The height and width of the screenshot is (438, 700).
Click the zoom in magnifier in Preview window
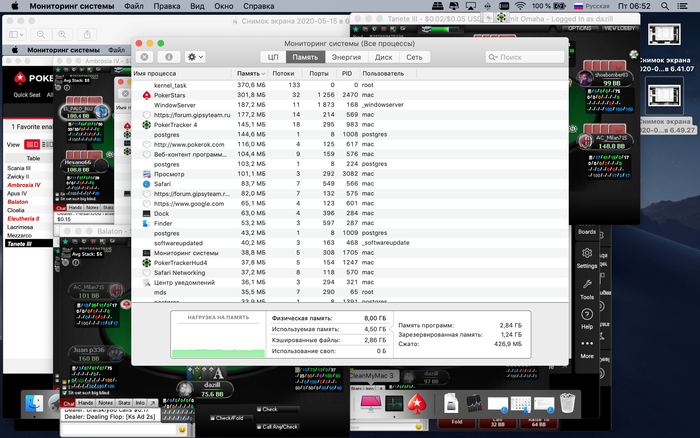[62, 34]
